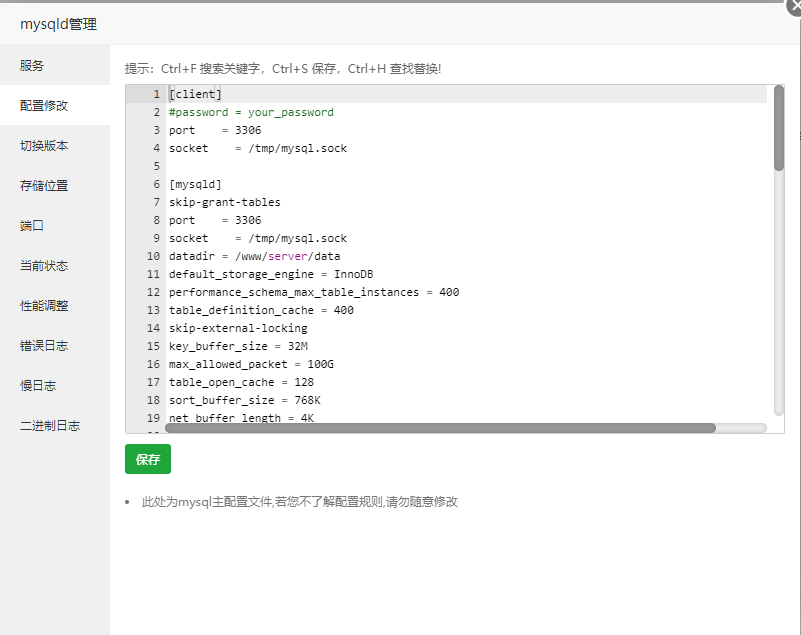The width and height of the screenshot is (801, 635).
Task: Click the horizontal scrollbar of the config editor
Action: pyautogui.click(x=440, y=428)
